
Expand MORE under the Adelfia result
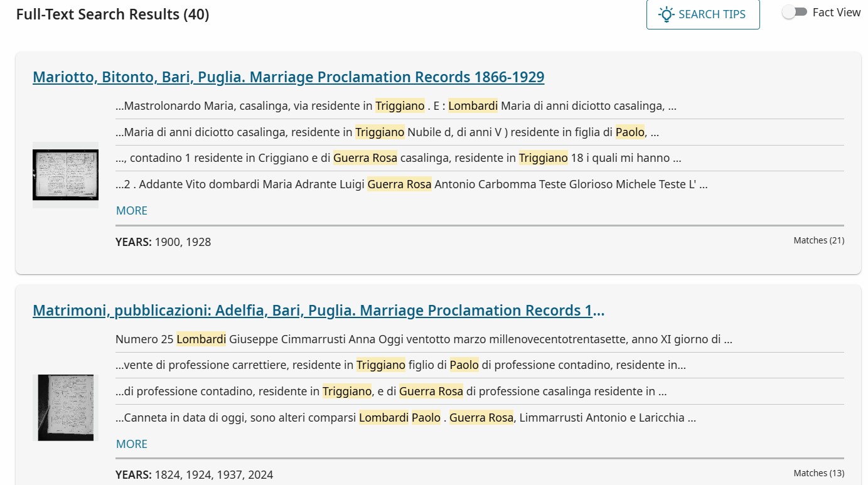132,444
